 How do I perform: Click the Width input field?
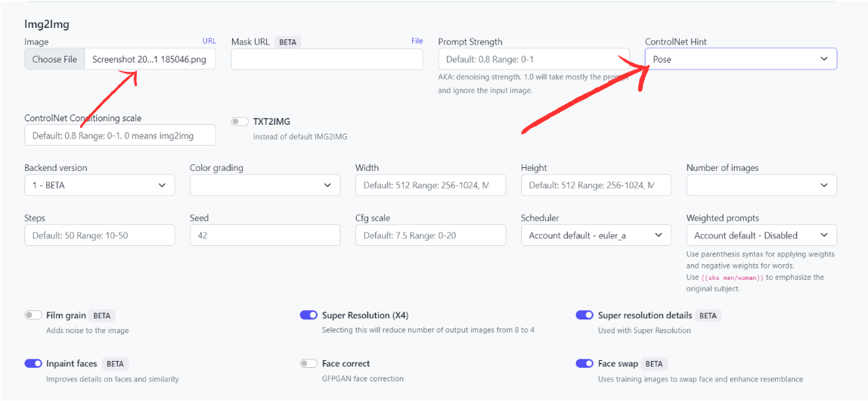(430, 185)
